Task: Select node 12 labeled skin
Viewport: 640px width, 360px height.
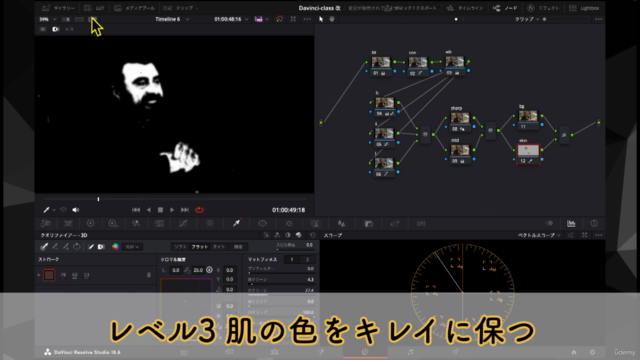Action: 528,154
